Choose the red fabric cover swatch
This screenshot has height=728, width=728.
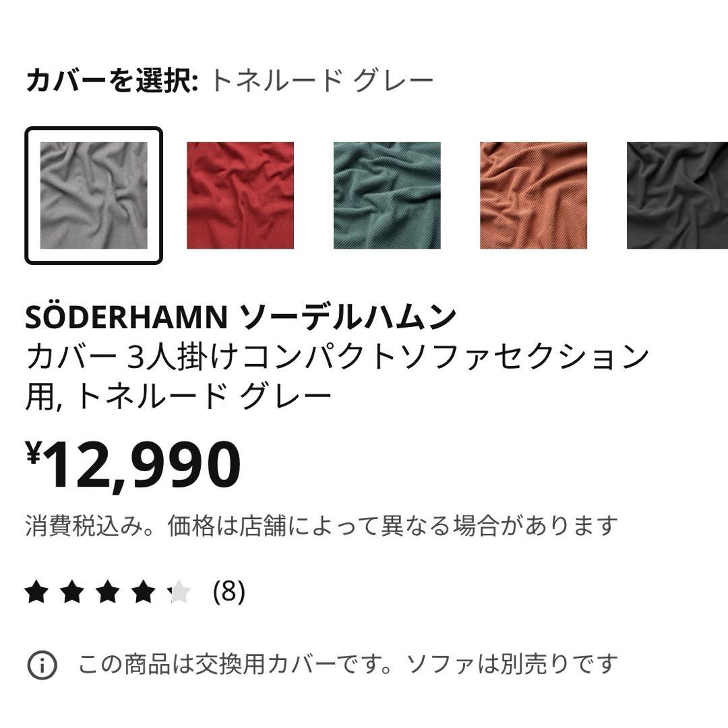click(240, 195)
